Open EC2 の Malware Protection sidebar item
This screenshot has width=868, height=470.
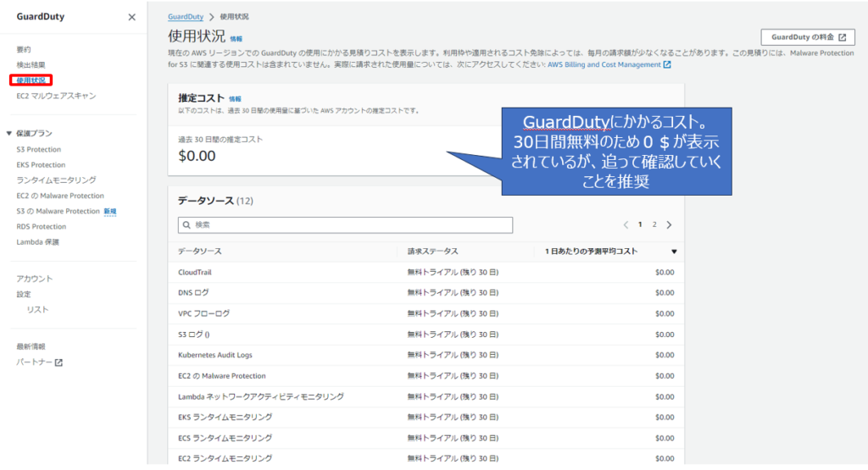(x=60, y=196)
